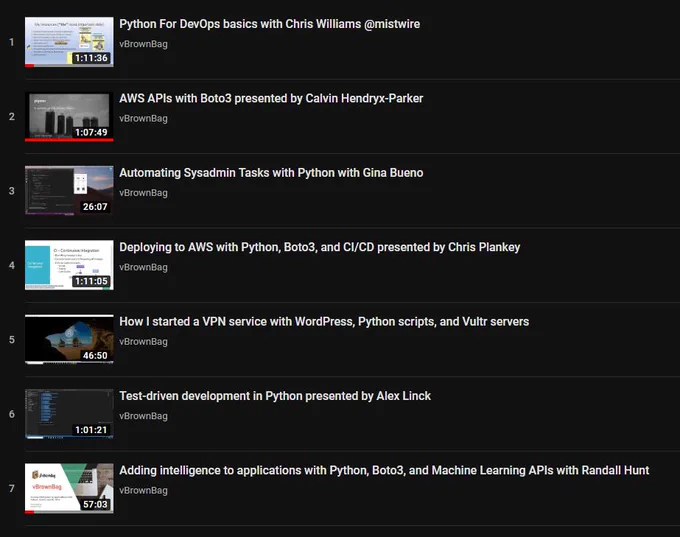Image resolution: width=680 pixels, height=537 pixels.
Task: Open AWS APIs with Boto3 video thumbnail
Action: [69, 117]
